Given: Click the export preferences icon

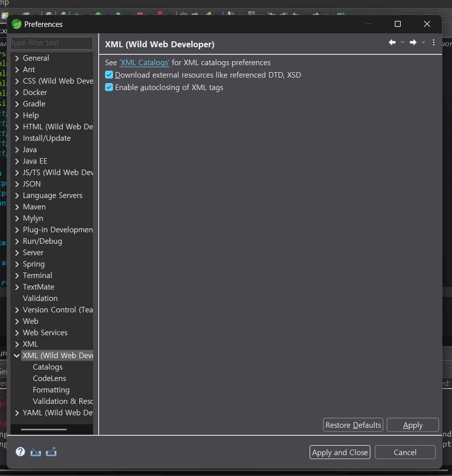Looking at the screenshot, I should click(x=51, y=452).
